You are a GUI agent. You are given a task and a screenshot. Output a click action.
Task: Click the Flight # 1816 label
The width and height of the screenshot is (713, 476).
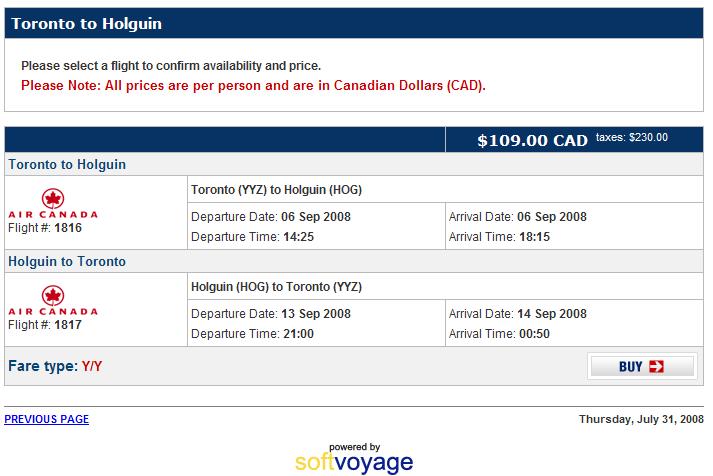tap(45, 228)
